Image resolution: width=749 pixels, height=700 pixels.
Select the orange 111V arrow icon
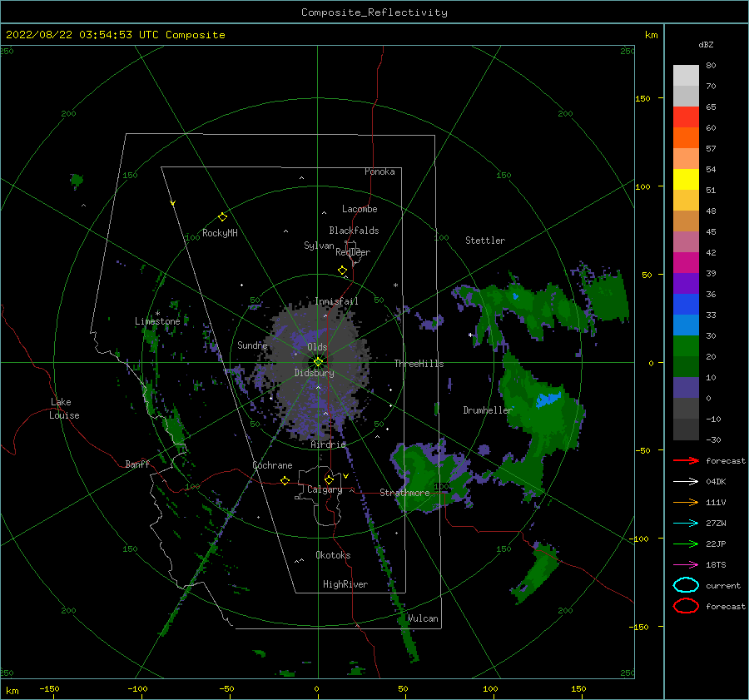coord(686,502)
